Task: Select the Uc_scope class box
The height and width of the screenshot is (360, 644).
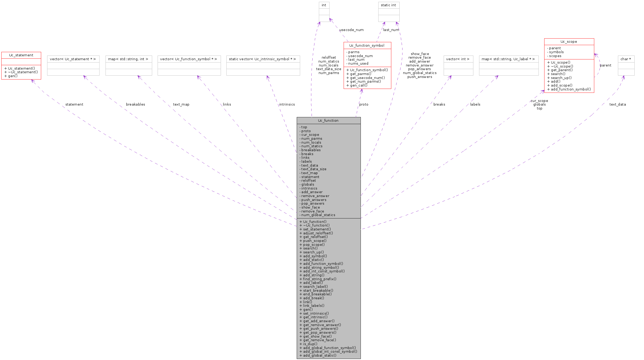Action: [x=569, y=41]
